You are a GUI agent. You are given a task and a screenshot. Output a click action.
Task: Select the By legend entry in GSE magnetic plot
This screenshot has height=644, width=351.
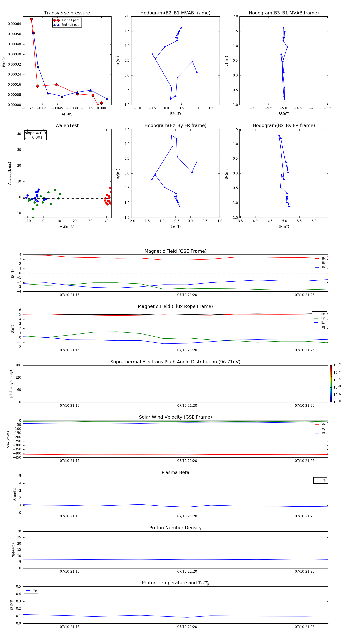(x=320, y=263)
